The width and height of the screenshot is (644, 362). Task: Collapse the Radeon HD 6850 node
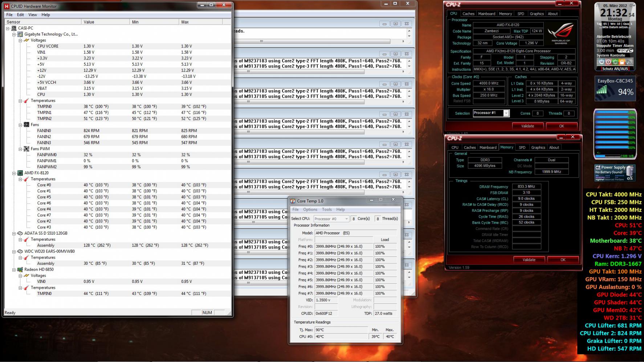[14, 270]
